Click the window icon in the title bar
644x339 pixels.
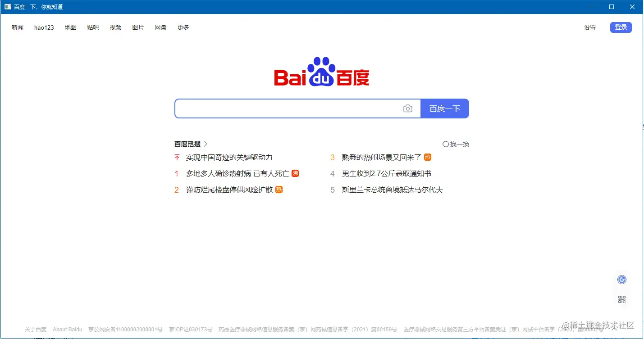tap(8, 7)
